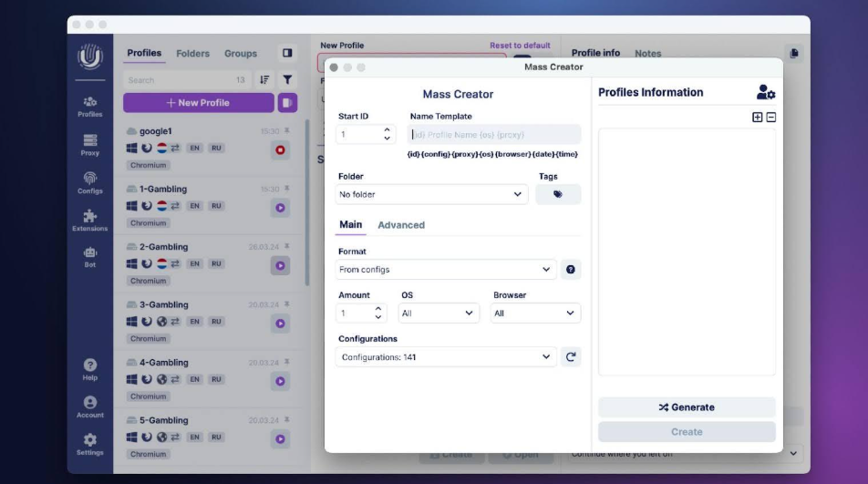The image size is (868, 484).
Task: Refresh the configurations list
Action: pyautogui.click(x=572, y=357)
